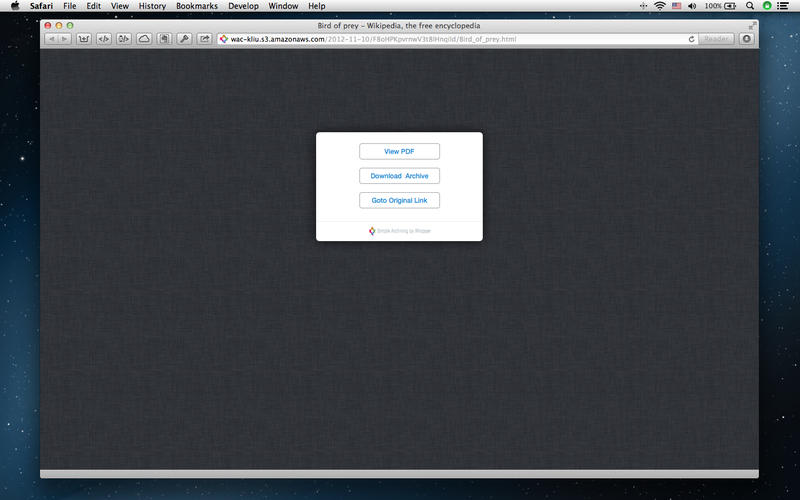
Task: Reload the page with the refresh arrow
Action: [691, 39]
